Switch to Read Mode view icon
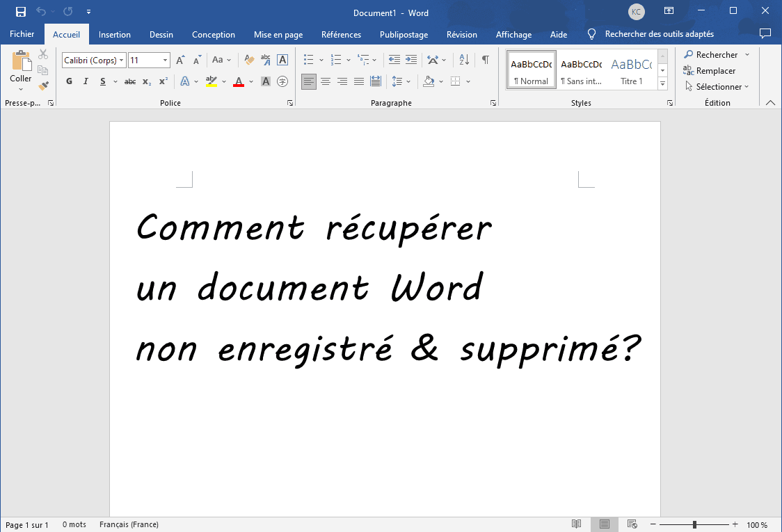The height and width of the screenshot is (532, 782). point(577,524)
